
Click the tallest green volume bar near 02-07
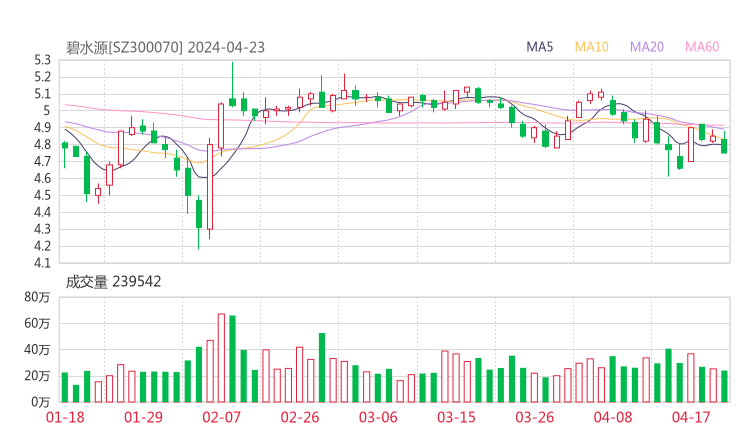pos(232,359)
